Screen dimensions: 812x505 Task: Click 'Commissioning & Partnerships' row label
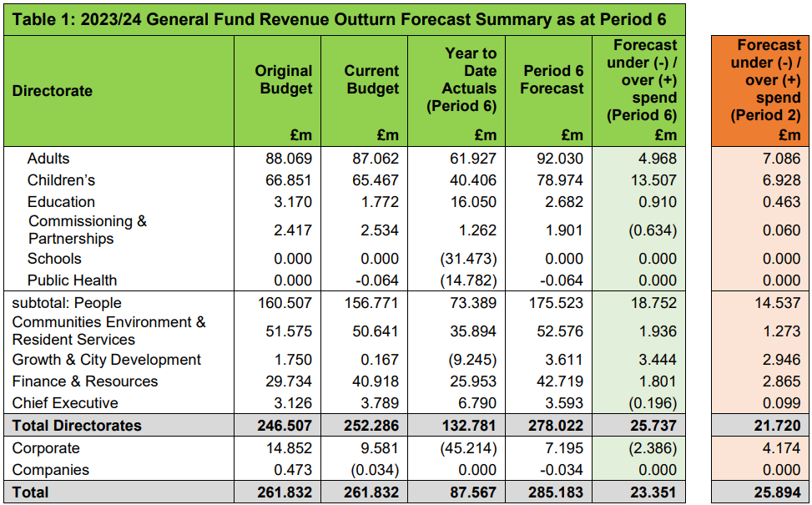pos(88,230)
